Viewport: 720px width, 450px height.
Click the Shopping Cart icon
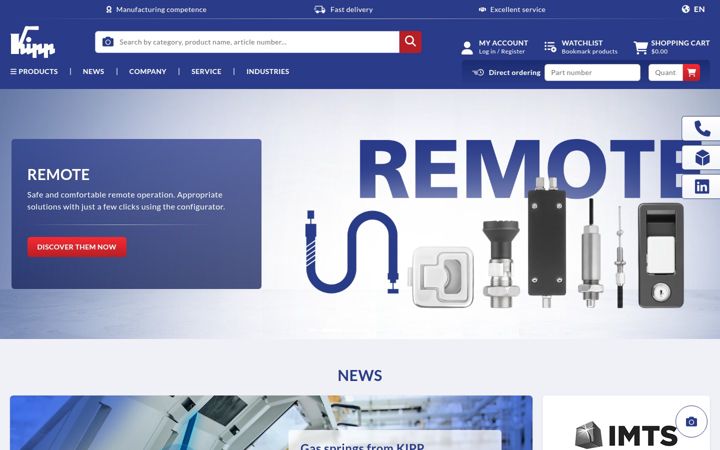tap(641, 47)
